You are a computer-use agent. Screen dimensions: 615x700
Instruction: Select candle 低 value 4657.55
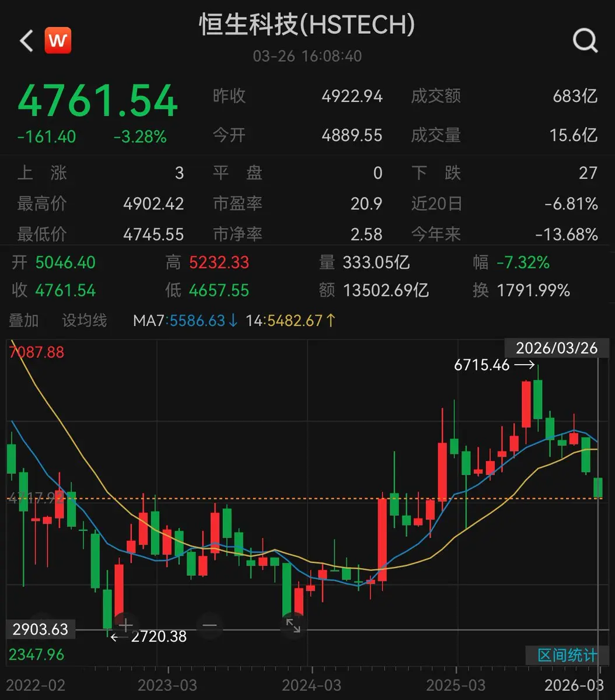[x=219, y=290]
